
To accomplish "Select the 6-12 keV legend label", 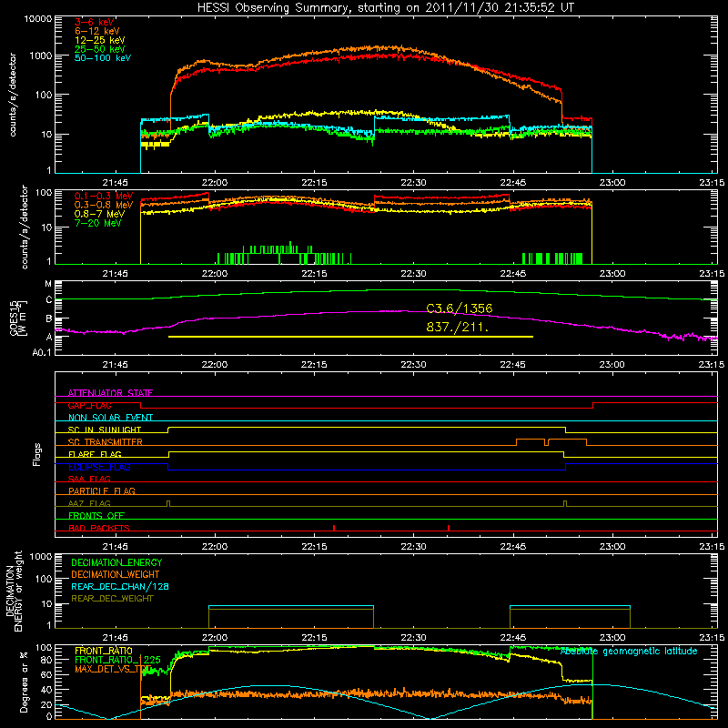I will click(97, 31).
